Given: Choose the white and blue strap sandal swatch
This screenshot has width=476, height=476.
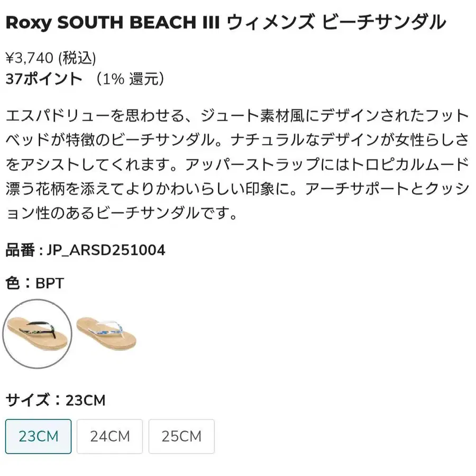Looking at the screenshot, I should click(x=106, y=333).
